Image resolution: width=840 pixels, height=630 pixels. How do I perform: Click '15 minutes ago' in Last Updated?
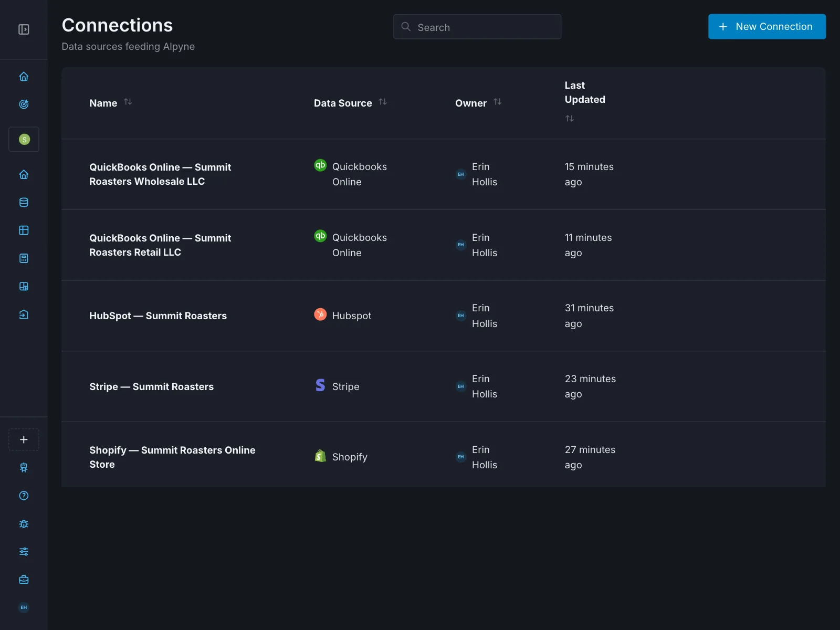[x=589, y=174]
